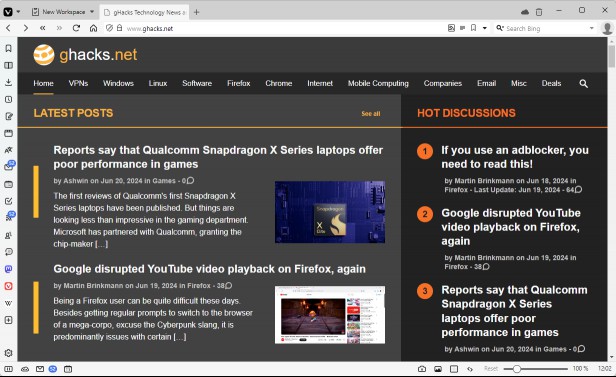The height and width of the screenshot is (377, 616).
Task: Reset the page zoom level
Action: 491,369
